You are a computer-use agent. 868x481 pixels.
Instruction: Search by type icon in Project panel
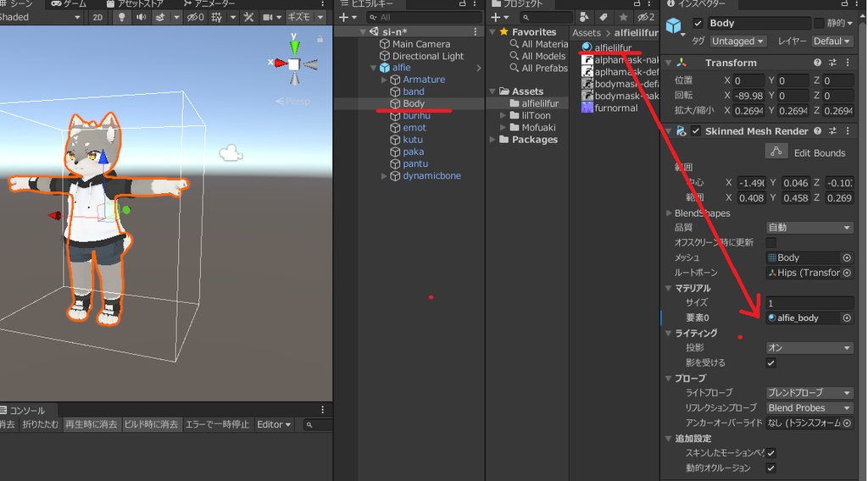tap(583, 17)
